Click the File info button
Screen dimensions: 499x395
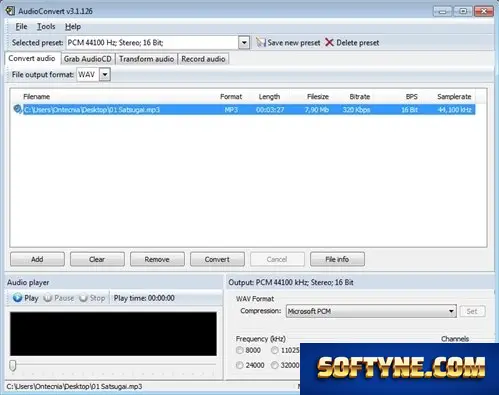pos(337,259)
